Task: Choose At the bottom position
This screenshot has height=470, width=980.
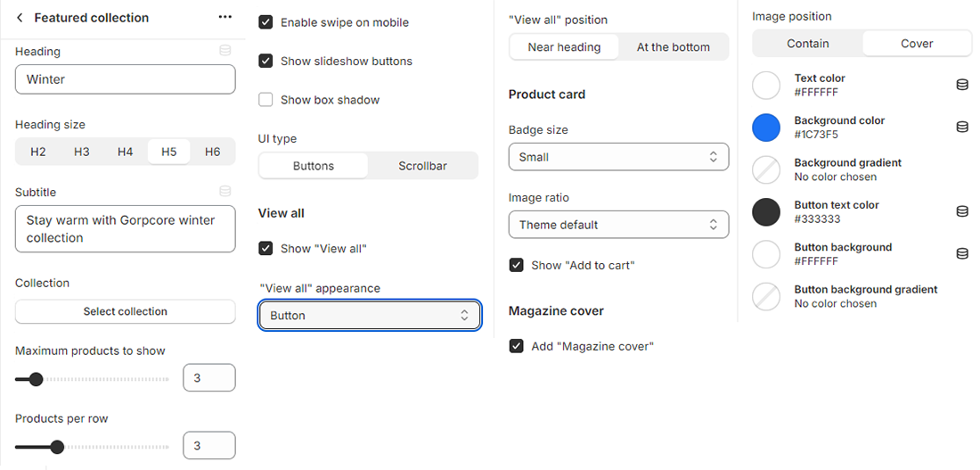Action: pos(674,47)
